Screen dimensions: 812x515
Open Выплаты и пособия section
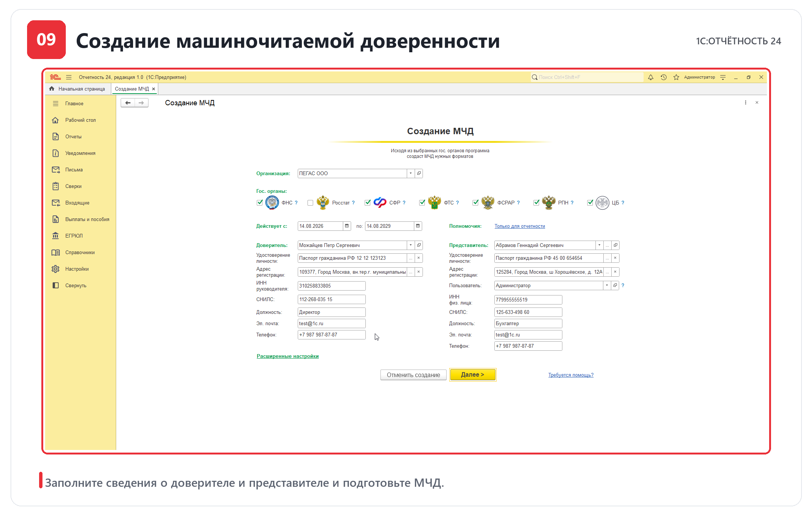pyautogui.click(x=81, y=219)
